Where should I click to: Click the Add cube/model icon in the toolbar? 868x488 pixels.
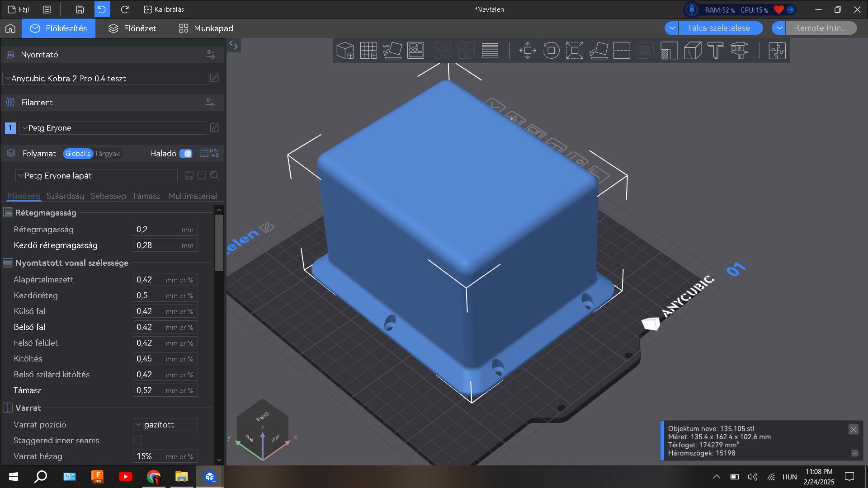[345, 51]
